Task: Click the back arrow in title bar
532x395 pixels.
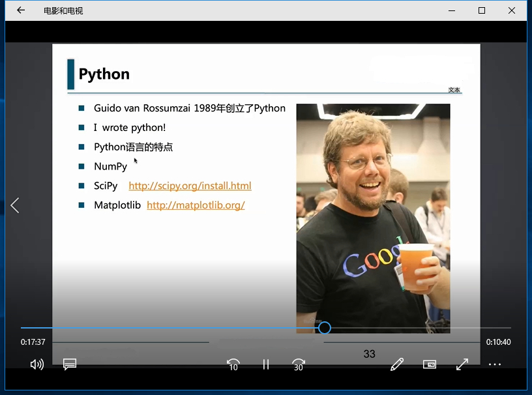Action: click(x=21, y=10)
